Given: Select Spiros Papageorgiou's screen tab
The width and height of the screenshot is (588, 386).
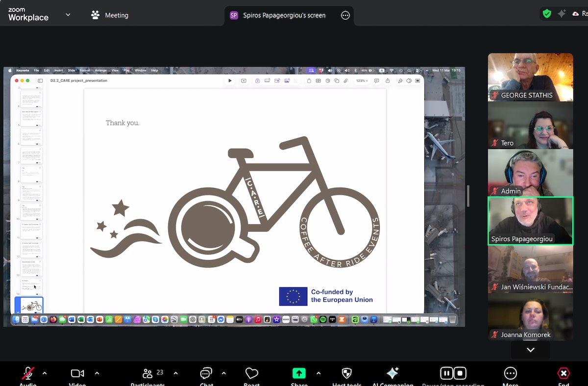Looking at the screenshot, I should 284,15.
